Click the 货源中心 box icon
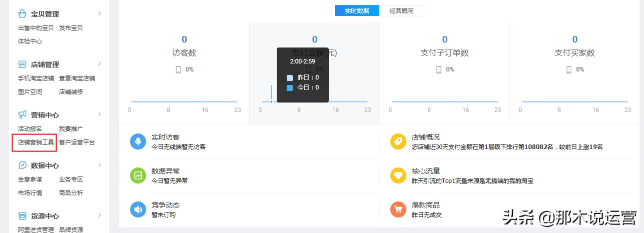Screen dimensions: 644x233 coord(22,216)
